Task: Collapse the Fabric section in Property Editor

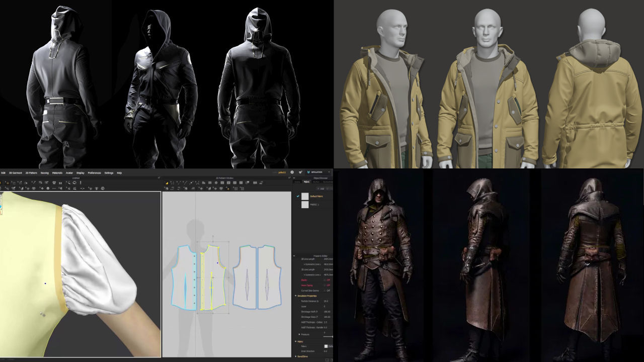Action: [295, 341]
